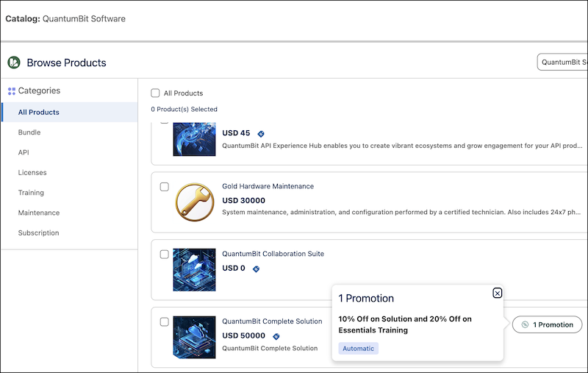Open the QuantumBit Complete Solution product title link
Image resolution: width=588 pixels, height=373 pixels.
pos(272,322)
